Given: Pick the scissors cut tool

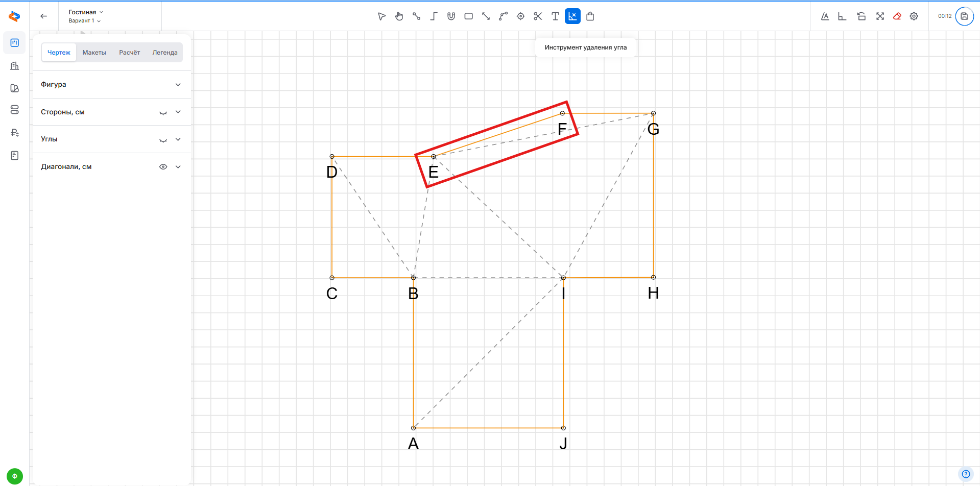Looking at the screenshot, I should coord(538,16).
